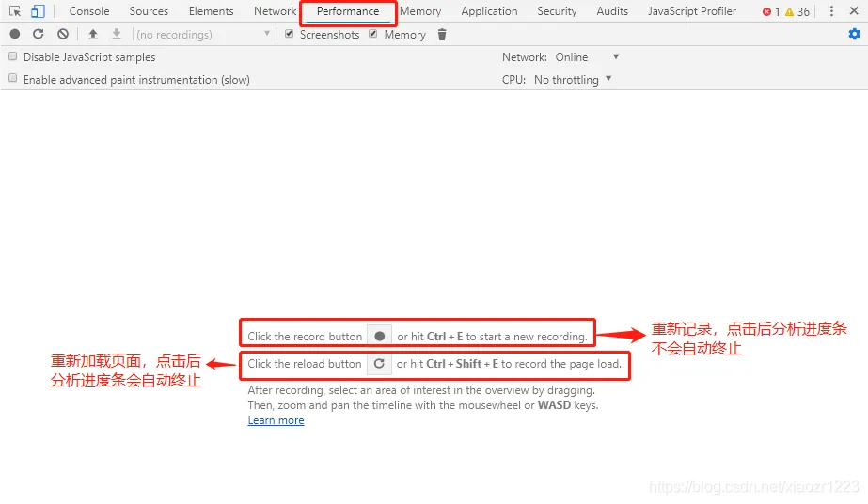Click the red error count indicator
Image resolution: width=868 pixels, height=504 pixels.
tap(770, 11)
